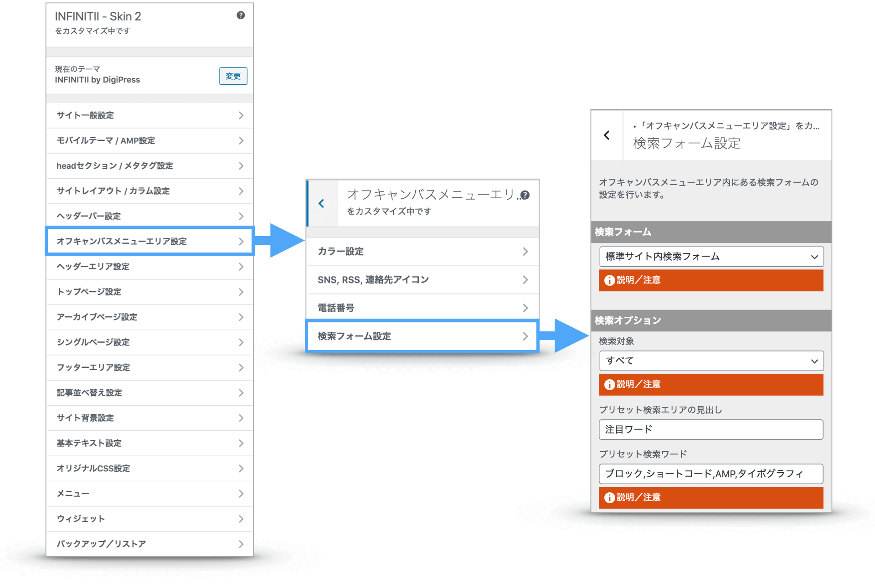The height and width of the screenshot is (588, 875).
Task: Click back arrow in off-canvas menu panel
Action: tap(322, 203)
